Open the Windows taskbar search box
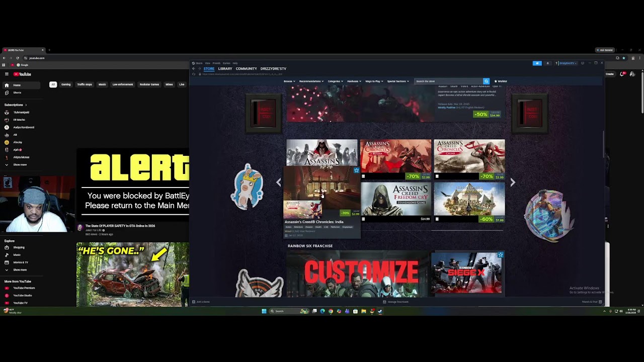644x362 pixels. click(290, 311)
